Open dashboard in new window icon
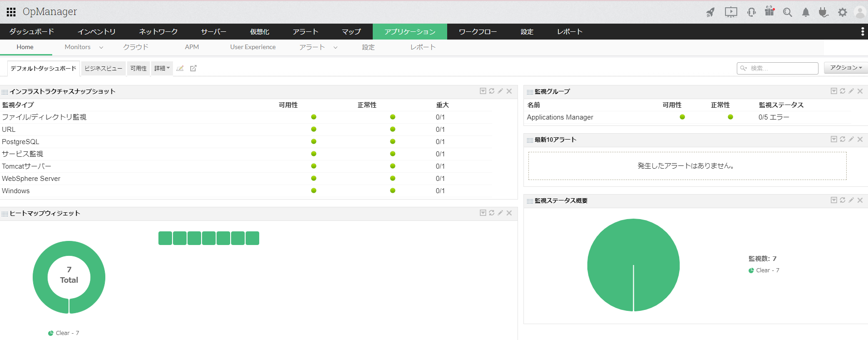Screen dimensions: 868x340 [193, 68]
